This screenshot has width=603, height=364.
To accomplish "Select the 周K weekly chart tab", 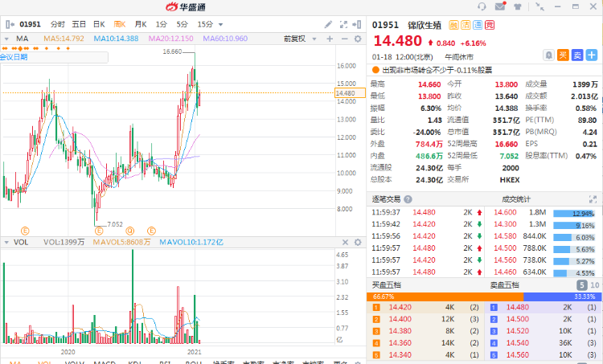I will (120, 24).
